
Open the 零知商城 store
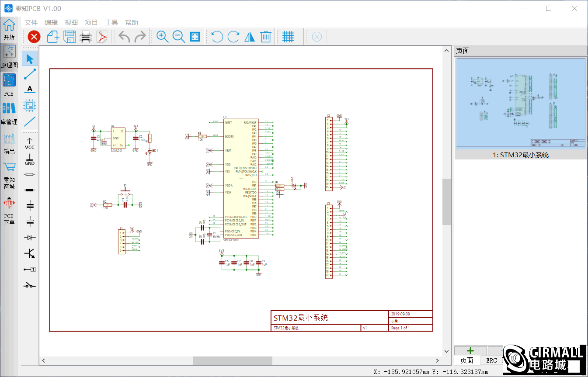click(9, 176)
